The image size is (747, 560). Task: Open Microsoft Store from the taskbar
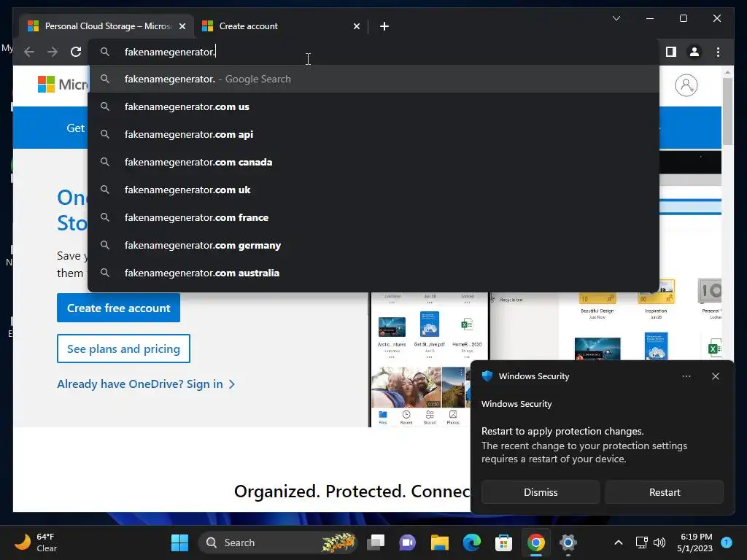coord(503,542)
